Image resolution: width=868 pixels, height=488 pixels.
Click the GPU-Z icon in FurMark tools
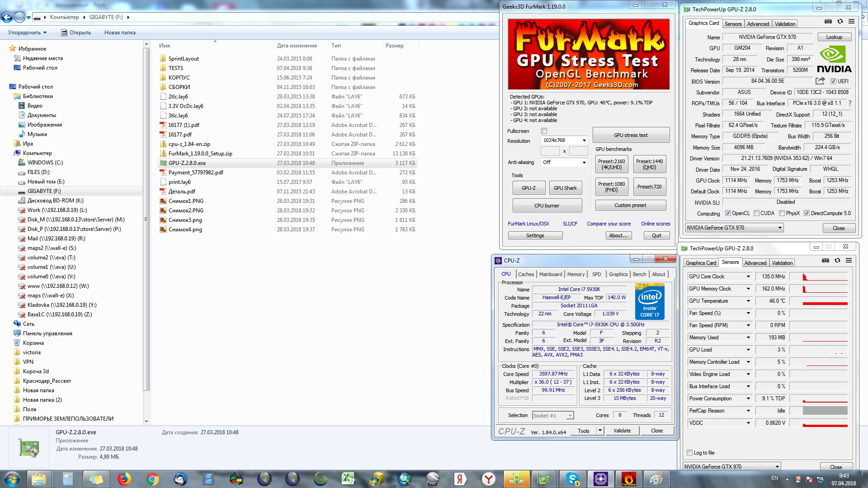pos(527,188)
